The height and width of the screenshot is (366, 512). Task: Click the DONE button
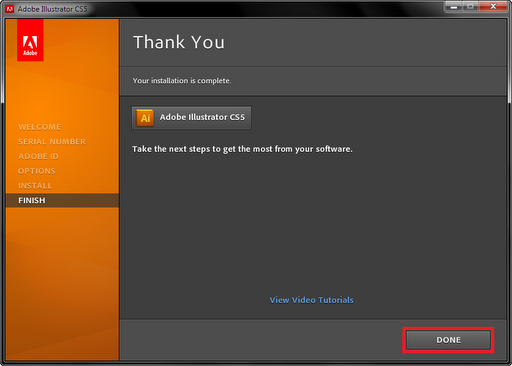pos(448,340)
